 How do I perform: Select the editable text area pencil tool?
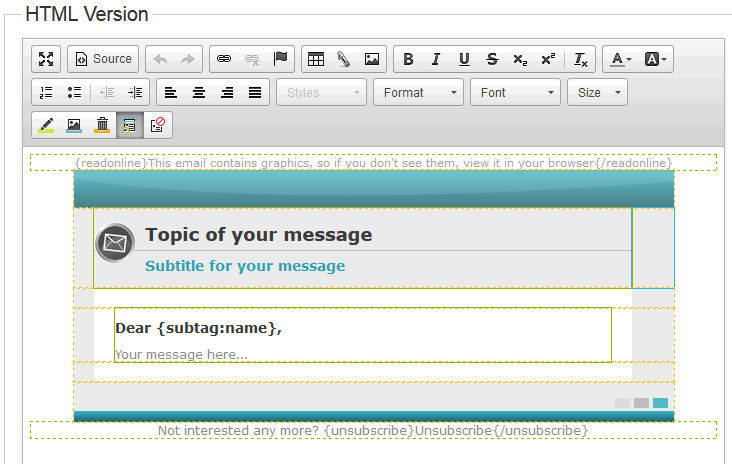pos(46,125)
